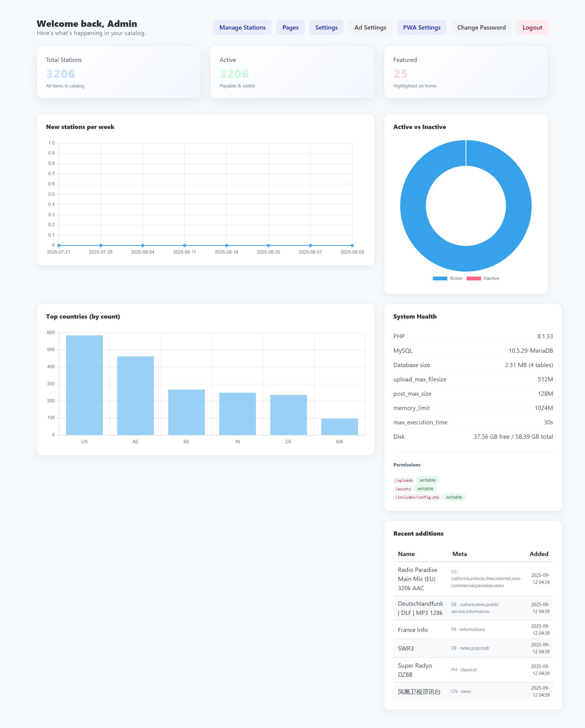Screen dimensions: 585x728
Task: Click the Change Password button
Action: click(481, 27)
